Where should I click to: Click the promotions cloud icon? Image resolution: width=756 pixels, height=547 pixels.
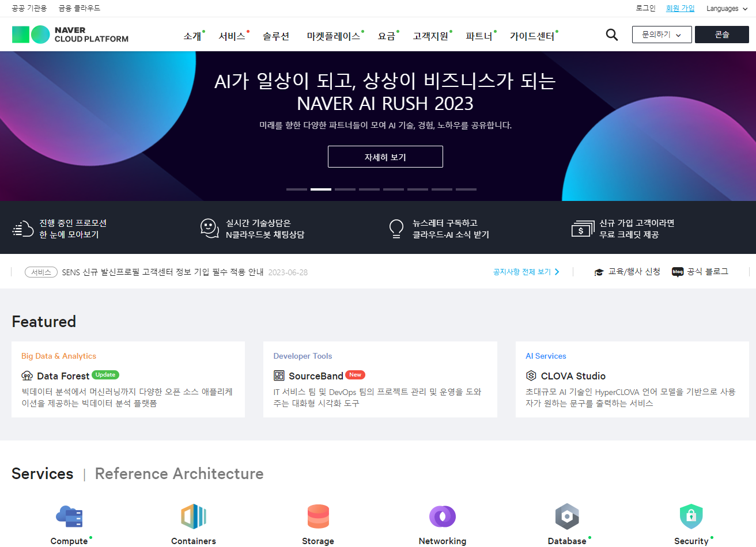click(23, 229)
